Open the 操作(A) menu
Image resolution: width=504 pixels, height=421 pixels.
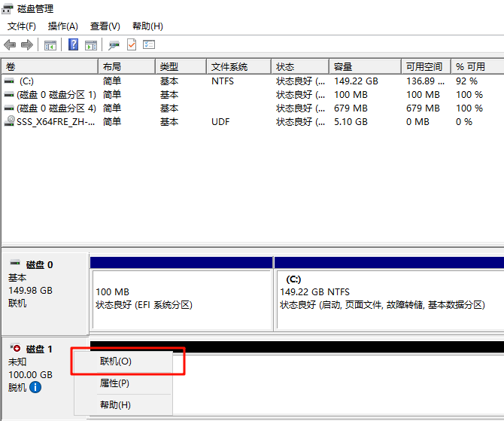(63, 26)
